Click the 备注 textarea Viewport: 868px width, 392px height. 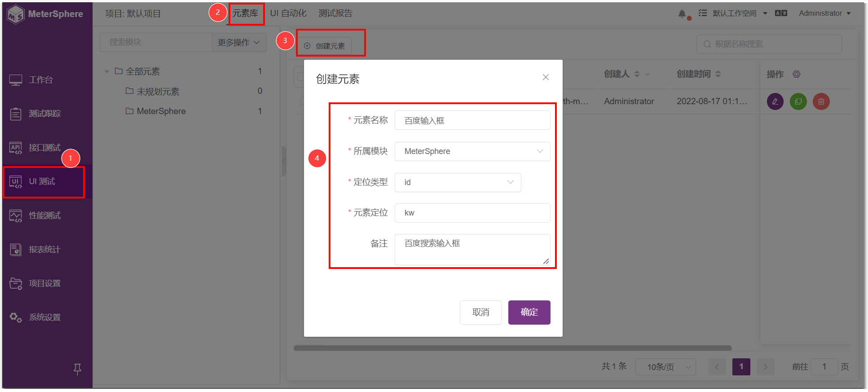click(472, 250)
